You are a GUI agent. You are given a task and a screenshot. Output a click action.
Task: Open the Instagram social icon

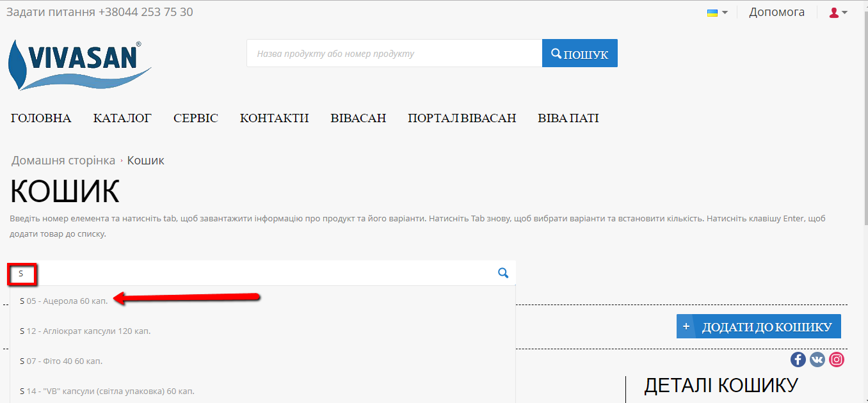pyautogui.click(x=837, y=360)
